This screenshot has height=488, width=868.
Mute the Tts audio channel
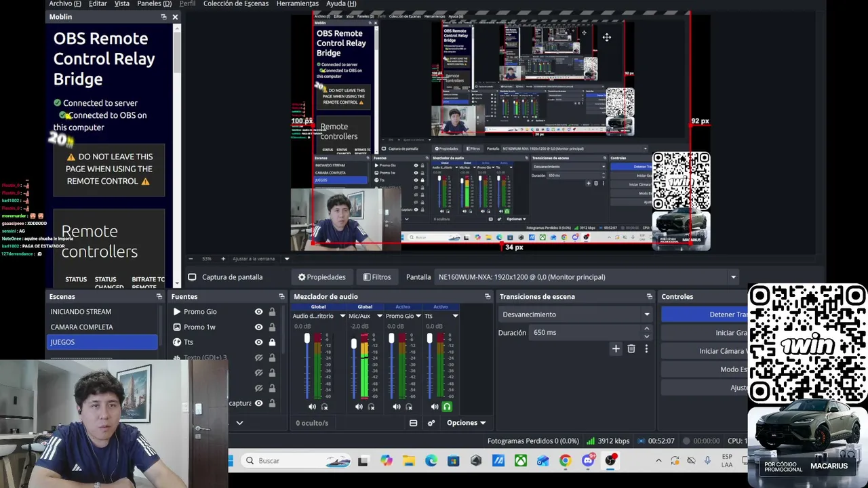[435, 407]
